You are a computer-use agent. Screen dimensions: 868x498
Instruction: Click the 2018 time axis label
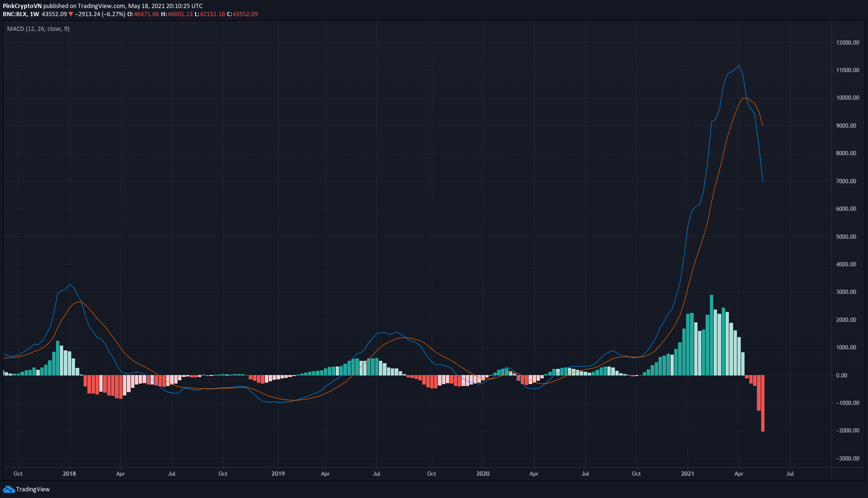[69, 474]
